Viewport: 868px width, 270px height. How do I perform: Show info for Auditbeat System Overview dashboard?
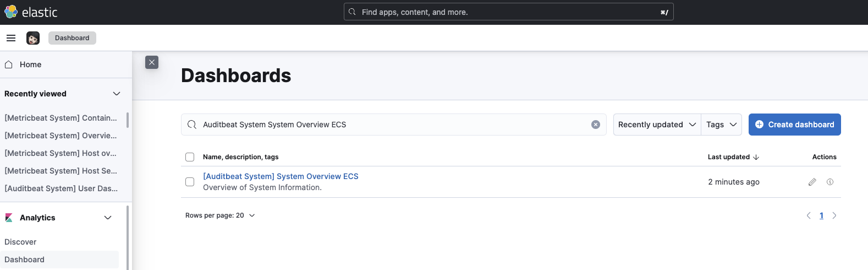pos(830,182)
